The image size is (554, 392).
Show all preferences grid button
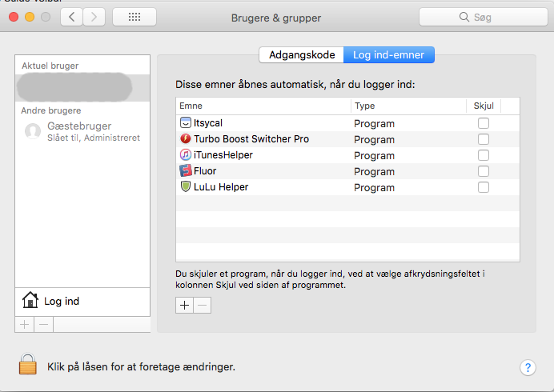[x=134, y=17]
